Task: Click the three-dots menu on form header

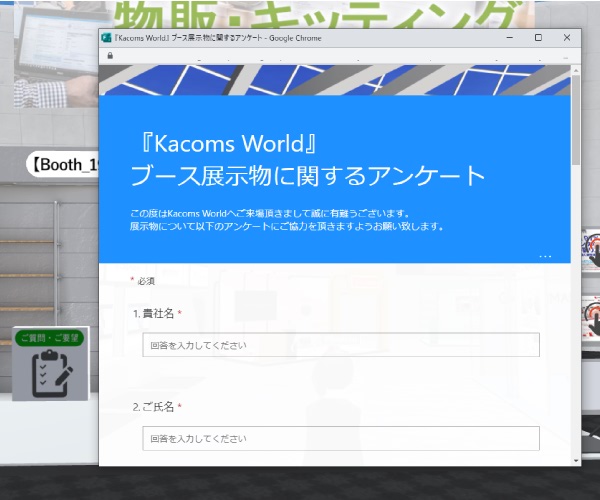Action: click(x=545, y=256)
